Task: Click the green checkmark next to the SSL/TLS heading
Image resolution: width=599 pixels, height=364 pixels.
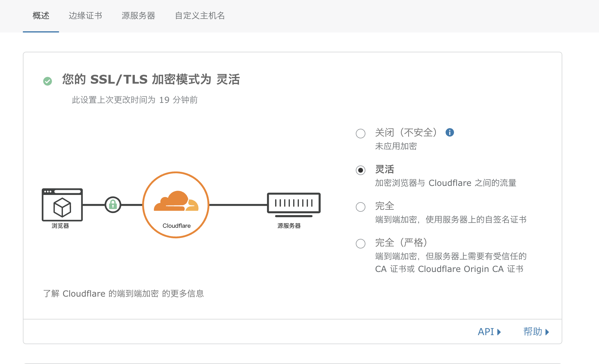Action: click(47, 81)
